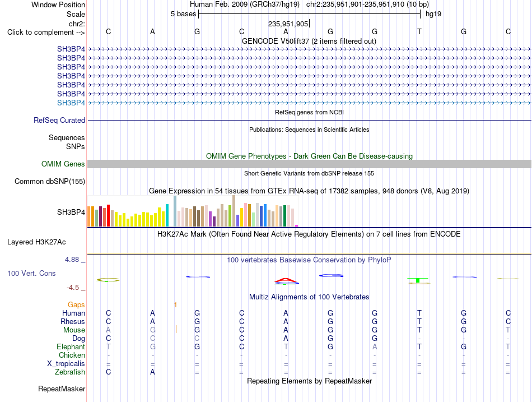Viewport: 532px width, 402px height.
Task: Click the first SH3BP4 gene label
Action: [71, 49]
